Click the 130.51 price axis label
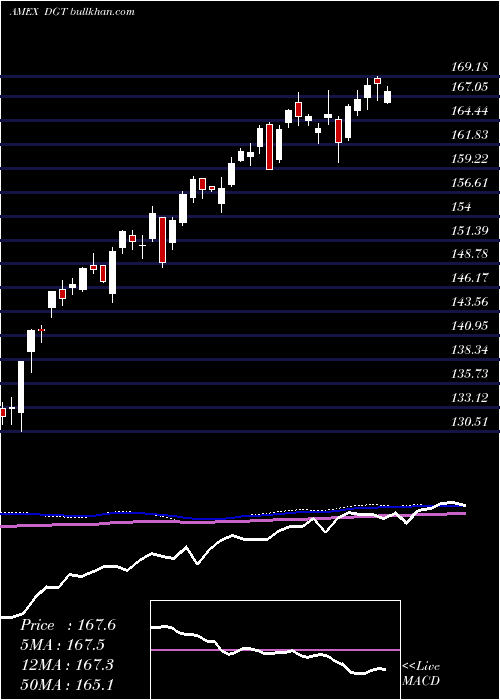Screen dimensions: 500x700 [x=470, y=422]
